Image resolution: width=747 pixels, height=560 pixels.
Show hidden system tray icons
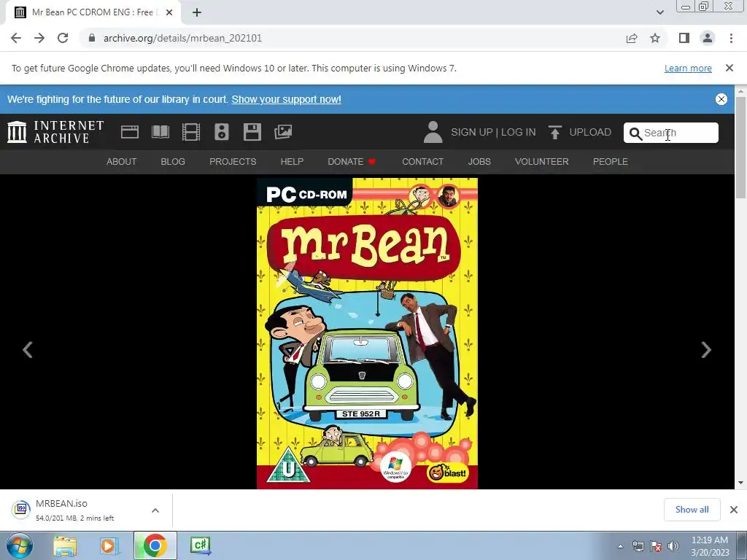620,546
